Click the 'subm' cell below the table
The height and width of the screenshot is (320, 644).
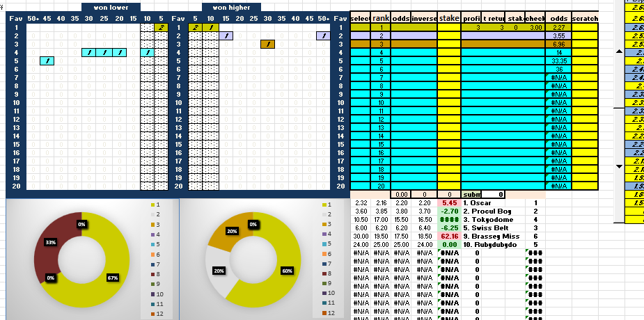click(x=471, y=195)
